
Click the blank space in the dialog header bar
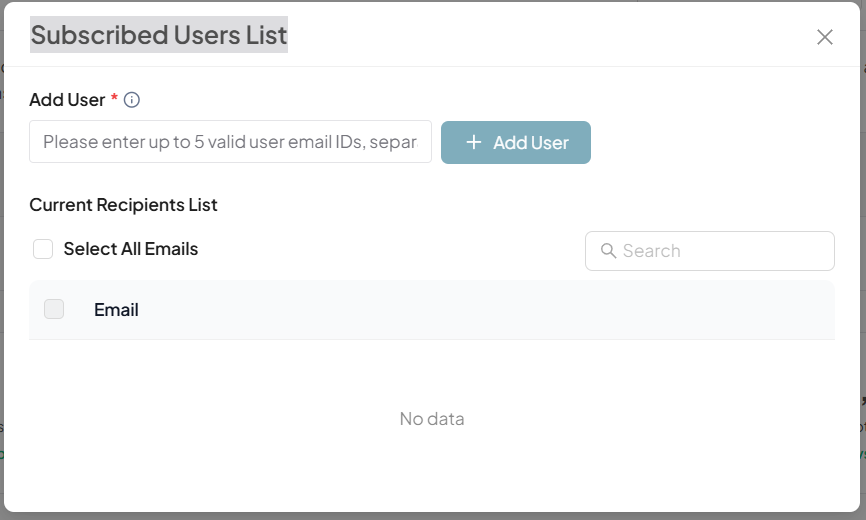[550, 36]
